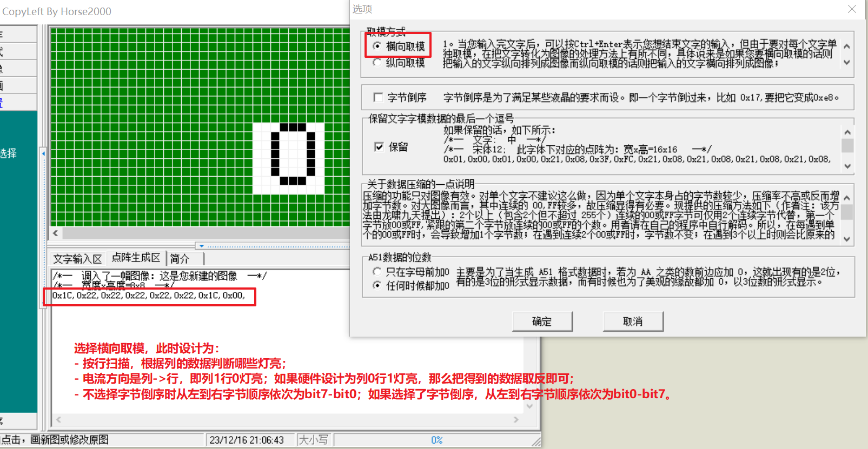Click the A51 格式数据 explanation text
The image size is (868, 449).
[648, 277]
